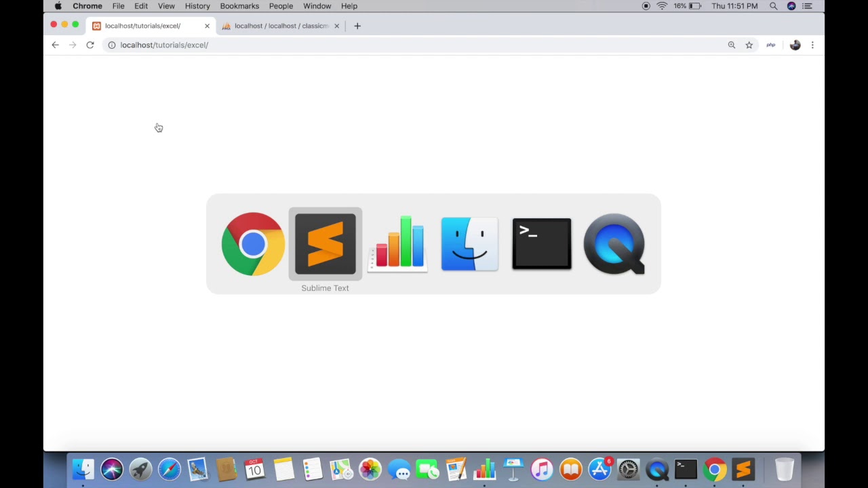Open Messages from the Dock
The width and height of the screenshot is (868, 488).
tap(399, 469)
